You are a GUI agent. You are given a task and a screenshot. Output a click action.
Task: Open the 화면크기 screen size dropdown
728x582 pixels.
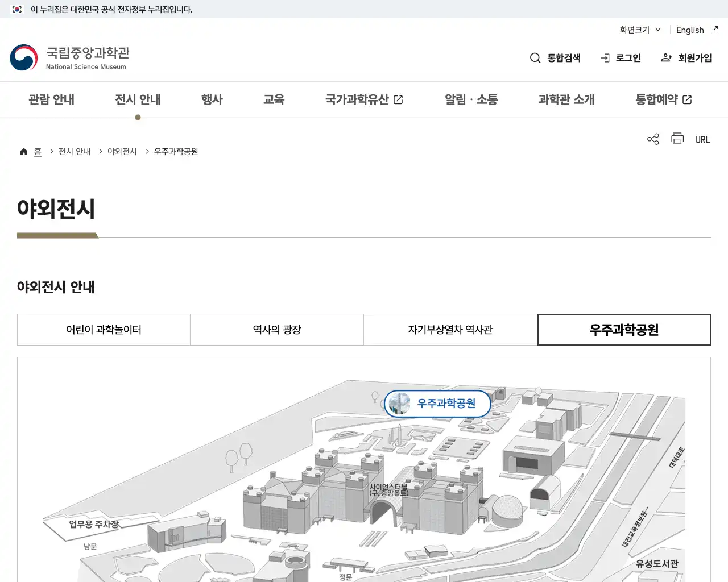tap(639, 30)
